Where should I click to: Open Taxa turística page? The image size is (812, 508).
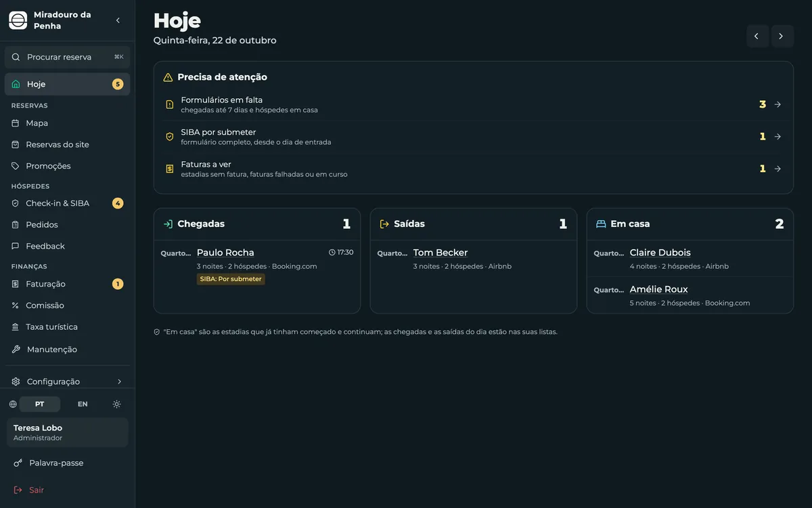coord(68,326)
